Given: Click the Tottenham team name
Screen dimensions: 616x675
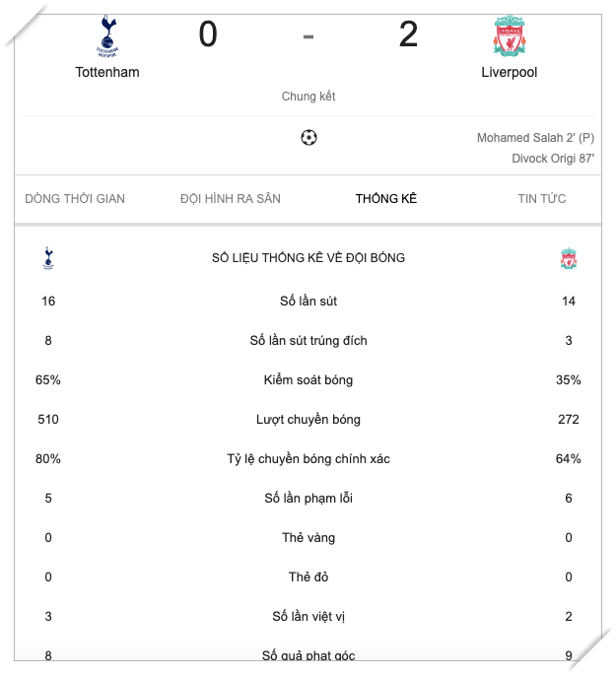Looking at the screenshot, I should pos(107,72).
